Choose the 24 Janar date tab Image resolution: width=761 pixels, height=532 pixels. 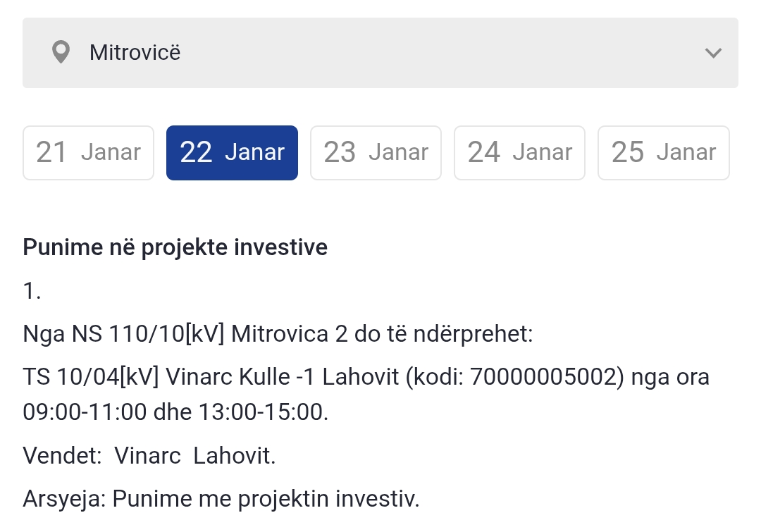519,153
